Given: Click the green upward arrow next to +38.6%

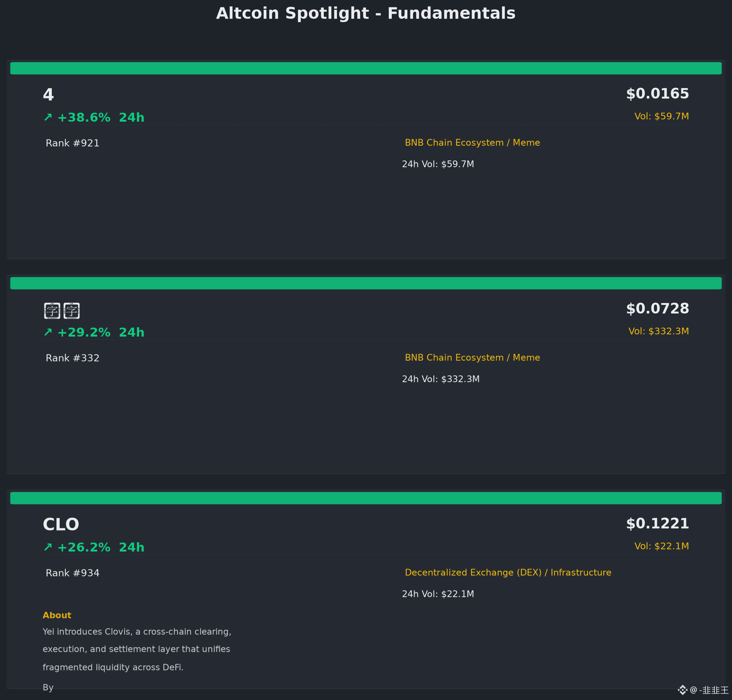Looking at the screenshot, I should [x=48, y=118].
